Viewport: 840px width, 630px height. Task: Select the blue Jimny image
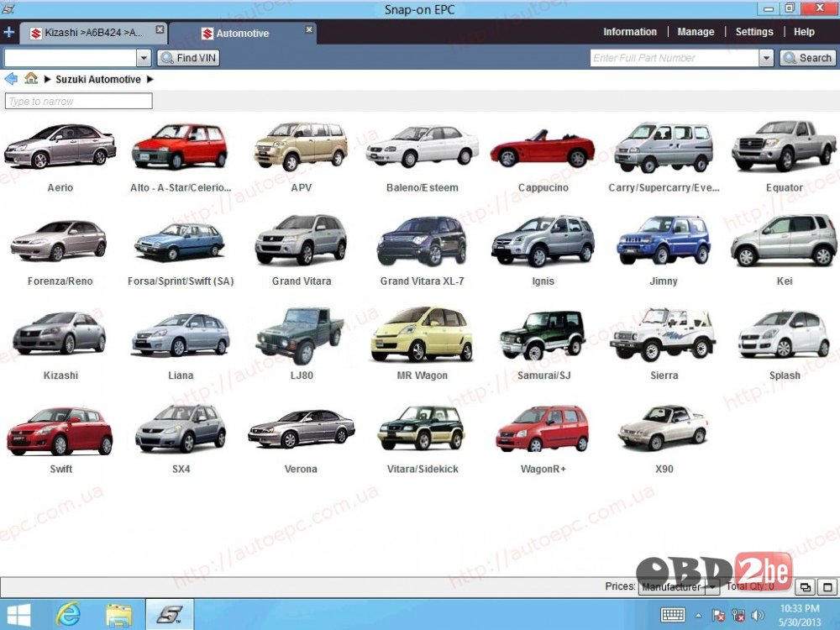(x=664, y=240)
